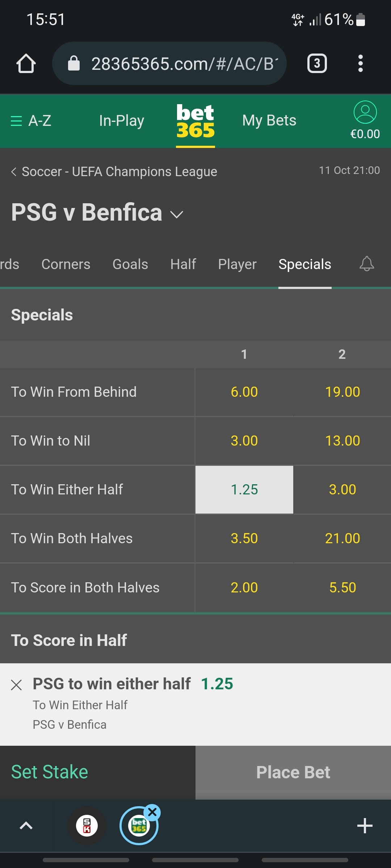Tap the browser home icon
This screenshot has width=391, height=868.
point(26,63)
